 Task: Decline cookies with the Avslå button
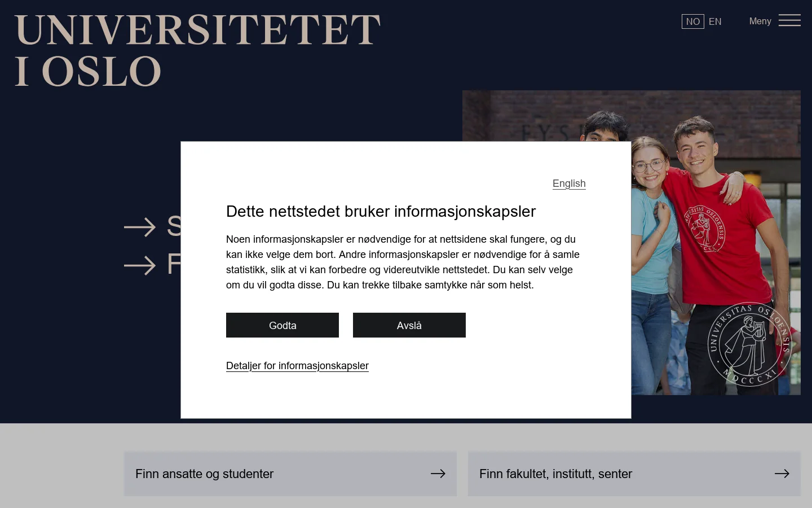click(x=409, y=325)
